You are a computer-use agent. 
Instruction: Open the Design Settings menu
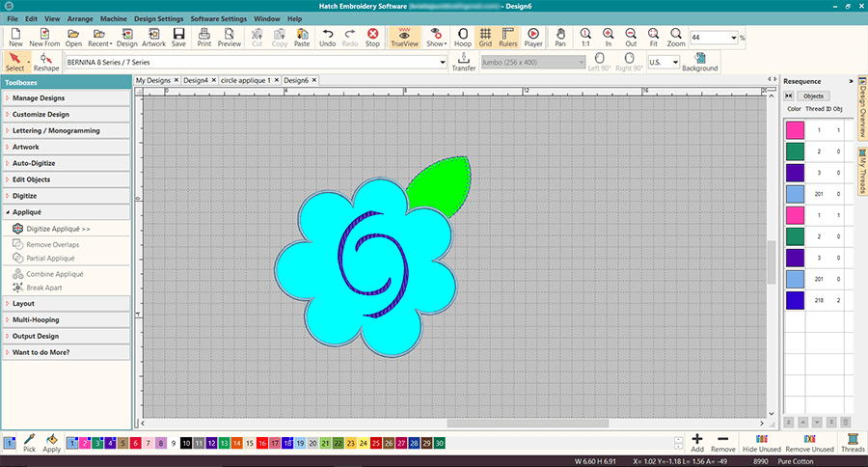[157, 18]
